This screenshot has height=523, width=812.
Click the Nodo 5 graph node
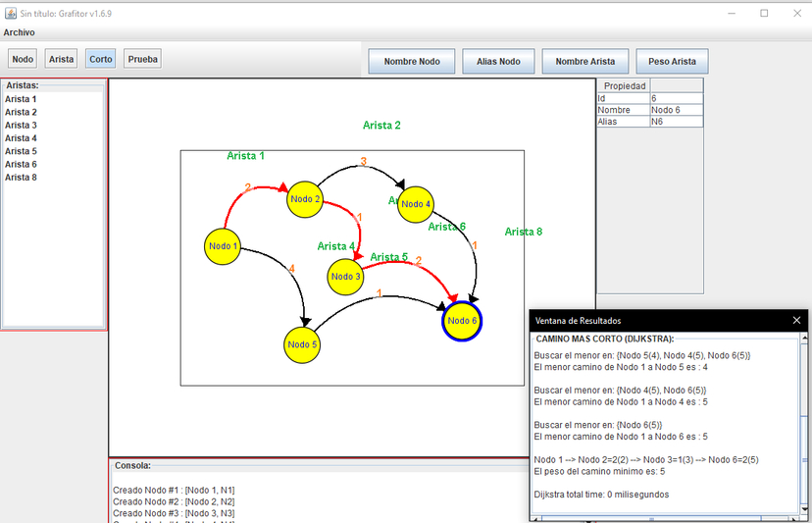pyautogui.click(x=302, y=344)
